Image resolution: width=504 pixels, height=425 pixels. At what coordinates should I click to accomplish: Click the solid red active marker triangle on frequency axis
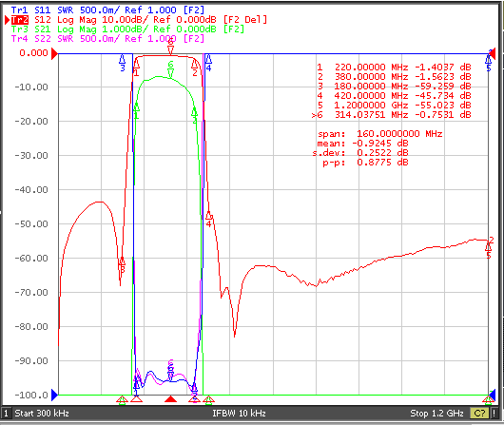(x=170, y=399)
